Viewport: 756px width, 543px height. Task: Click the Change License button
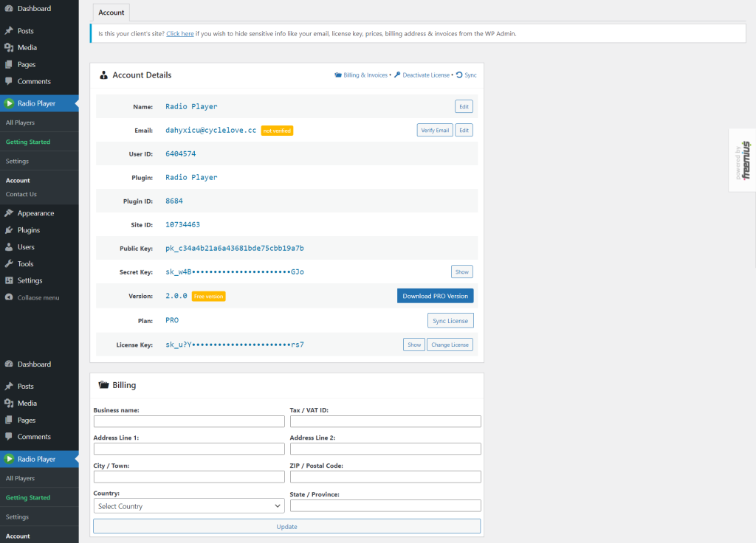tap(450, 345)
